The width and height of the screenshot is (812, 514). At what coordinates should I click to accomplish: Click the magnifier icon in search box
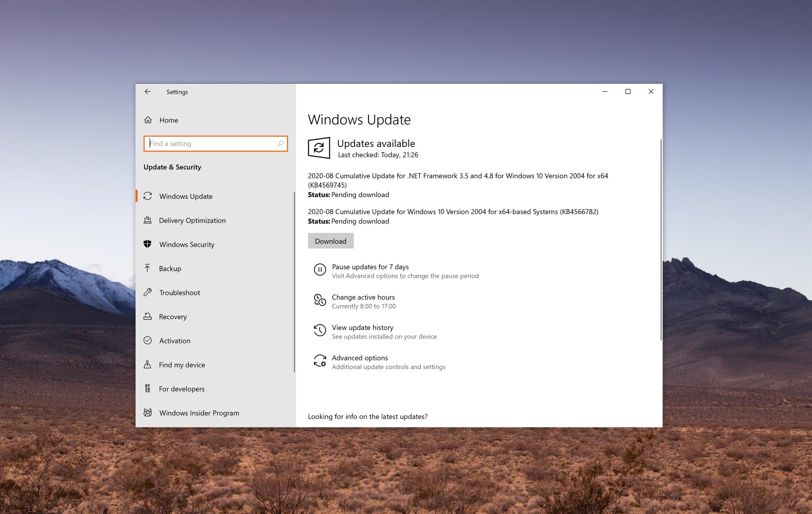[280, 144]
